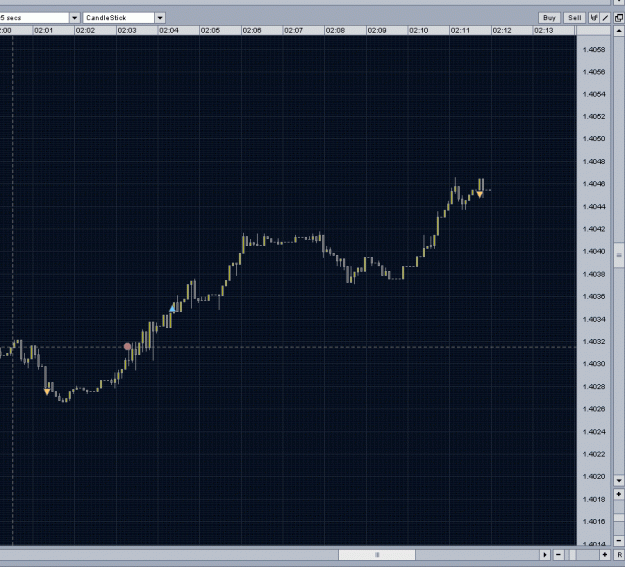
Task: Click the 1.4026 price label
Action: click(594, 409)
